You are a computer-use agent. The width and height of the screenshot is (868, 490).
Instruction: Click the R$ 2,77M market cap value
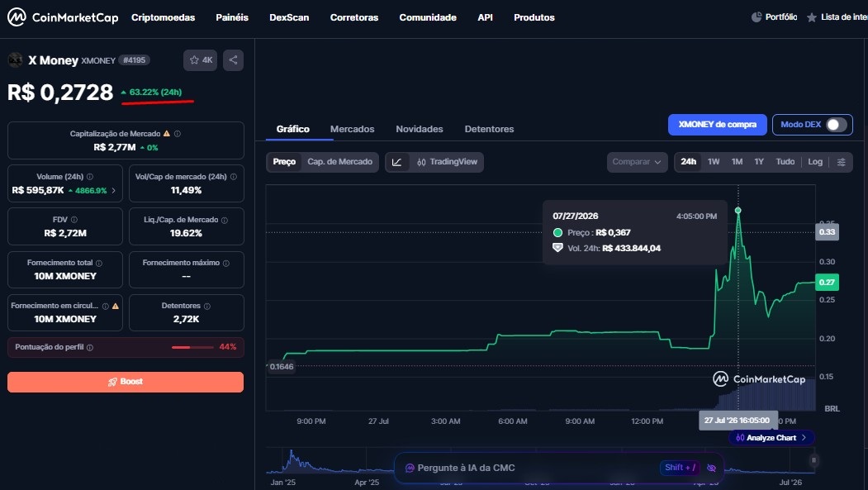(115, 147)
